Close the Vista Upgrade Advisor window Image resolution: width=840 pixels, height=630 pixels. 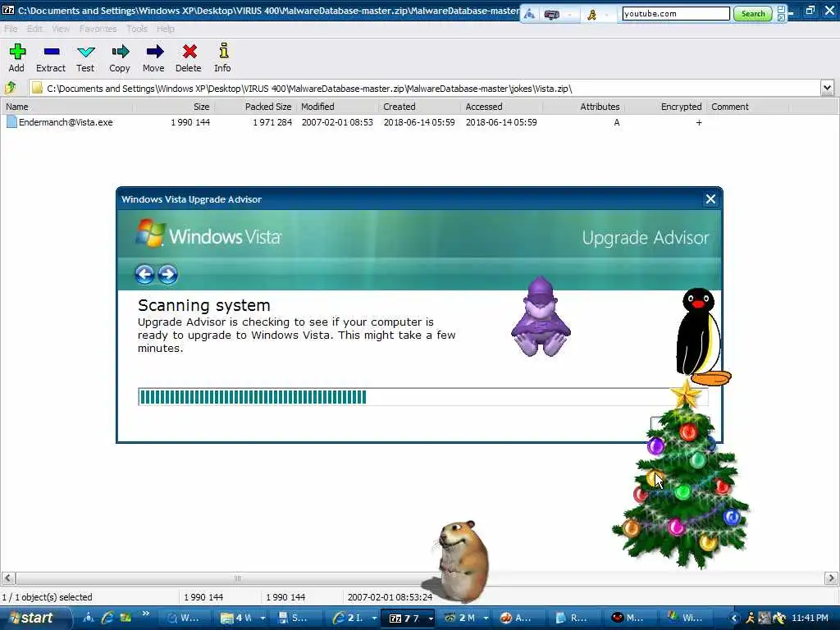710,199
